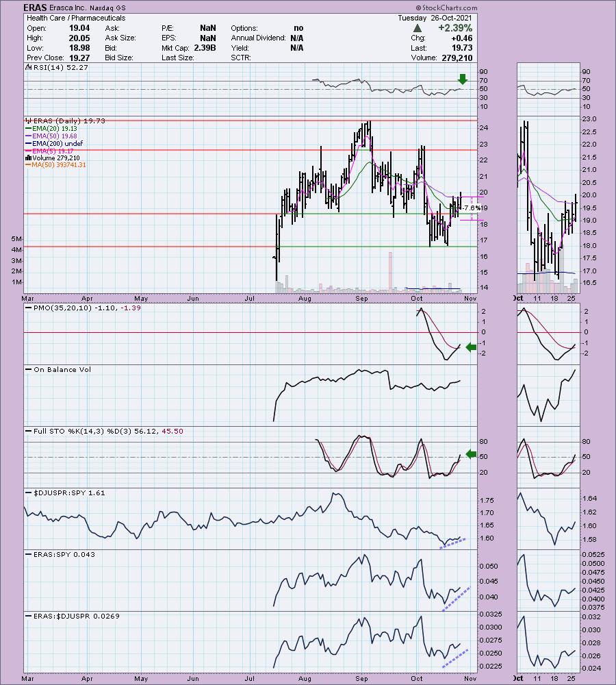Screen dimensions: 616x685
Task: Click the RSI(14) 52.27 indicator label
Action: coord(57,67)
